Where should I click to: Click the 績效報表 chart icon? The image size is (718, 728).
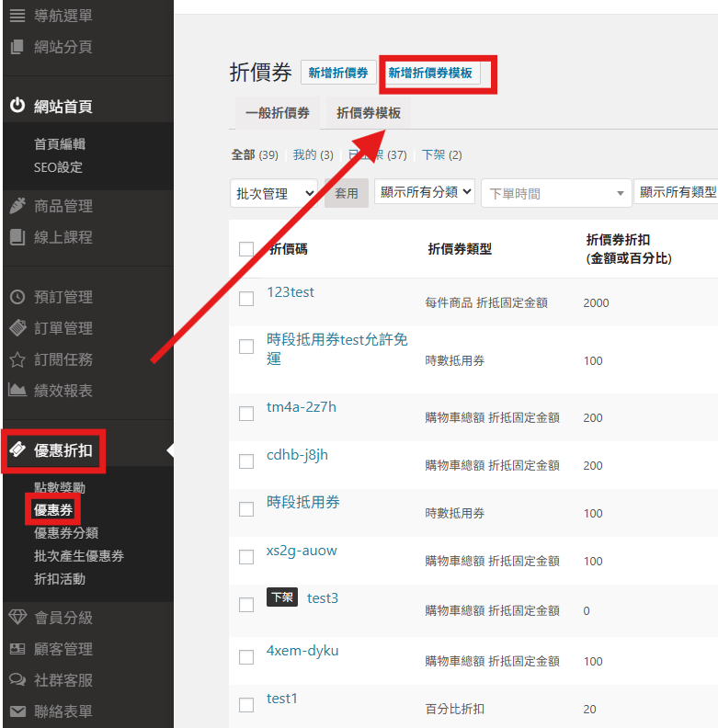(x=17, y=390)
